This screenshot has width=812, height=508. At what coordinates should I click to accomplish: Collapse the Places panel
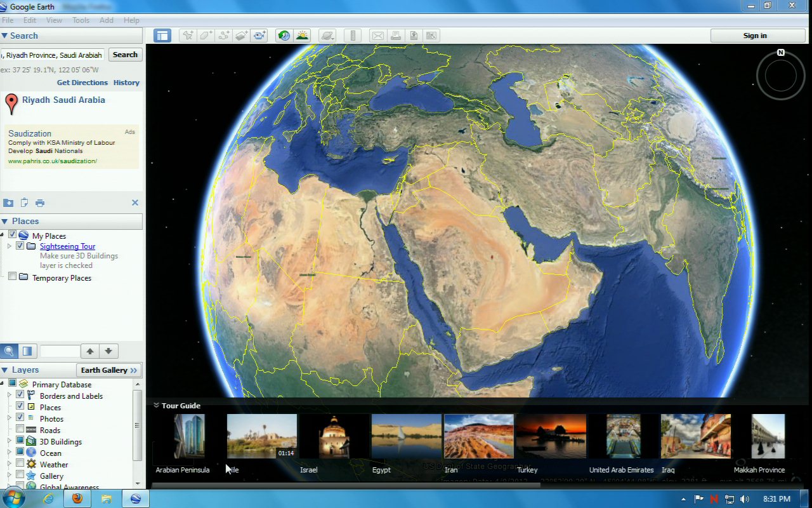click(4, 221)
